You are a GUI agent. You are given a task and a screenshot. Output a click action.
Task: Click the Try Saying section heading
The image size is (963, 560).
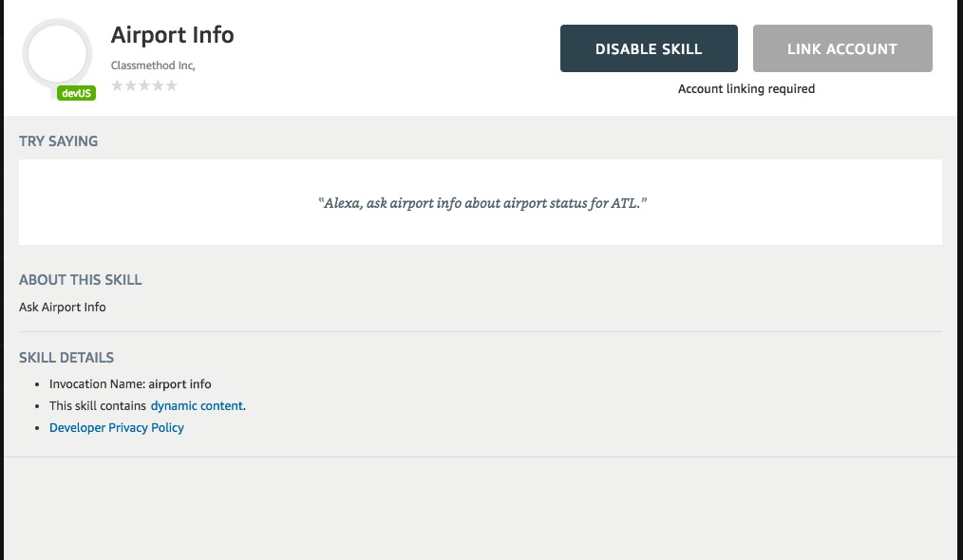pos(58,141)
